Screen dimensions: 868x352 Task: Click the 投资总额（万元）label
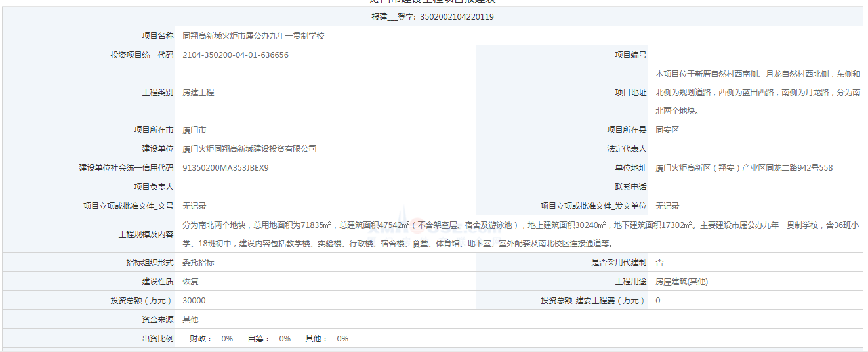coord(142,301)
